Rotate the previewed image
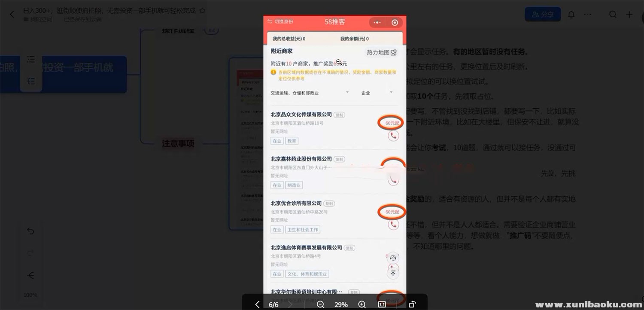 click(x=412, y=304)
